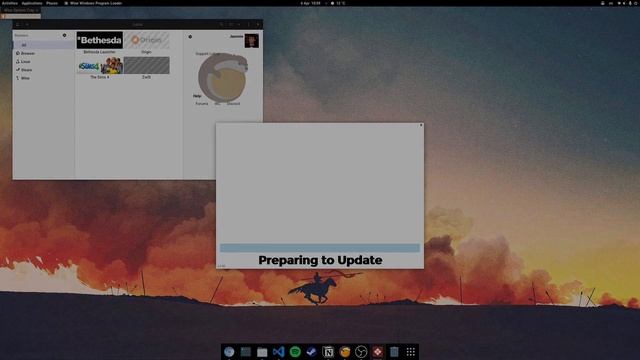Viewport: 640px width, 360px height.
Task: Click the Lutris search icon in header
Action: [x=222, y=24]
